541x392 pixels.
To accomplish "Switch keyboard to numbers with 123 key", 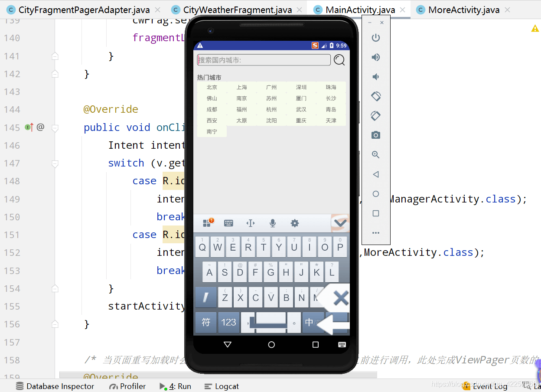I will click(228, 322).
